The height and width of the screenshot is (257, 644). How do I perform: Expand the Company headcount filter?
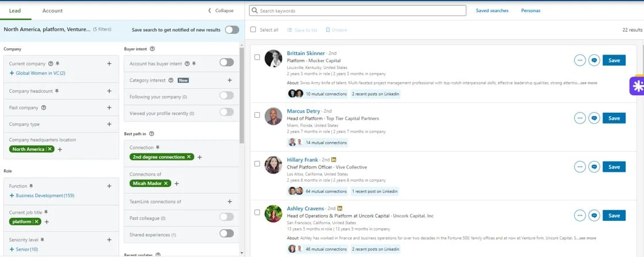[x=109, y=91]
